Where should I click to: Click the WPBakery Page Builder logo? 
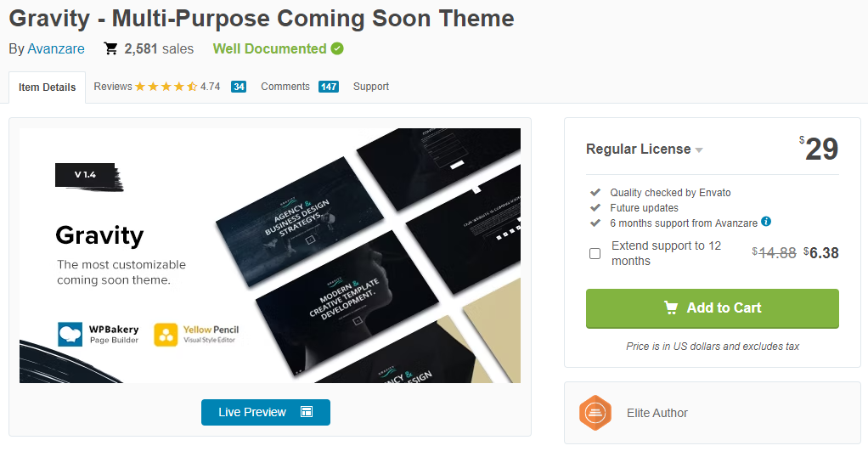[99, 335]
